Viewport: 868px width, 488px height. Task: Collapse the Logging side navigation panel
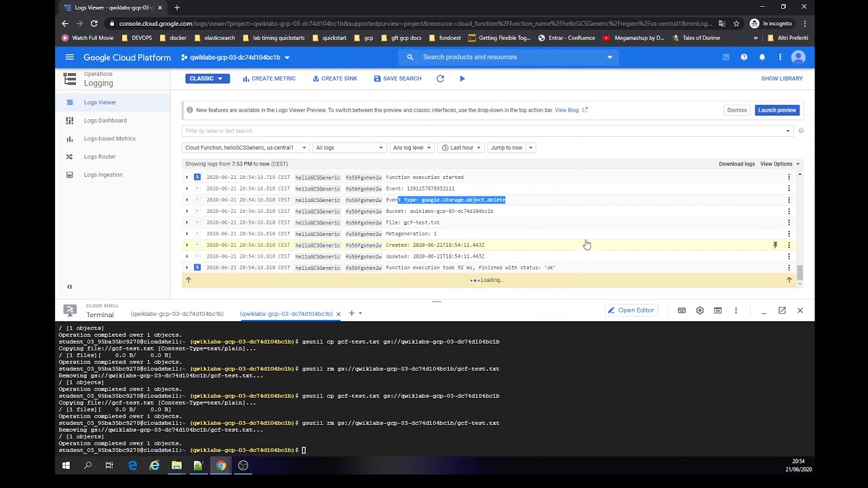point(69,287)
